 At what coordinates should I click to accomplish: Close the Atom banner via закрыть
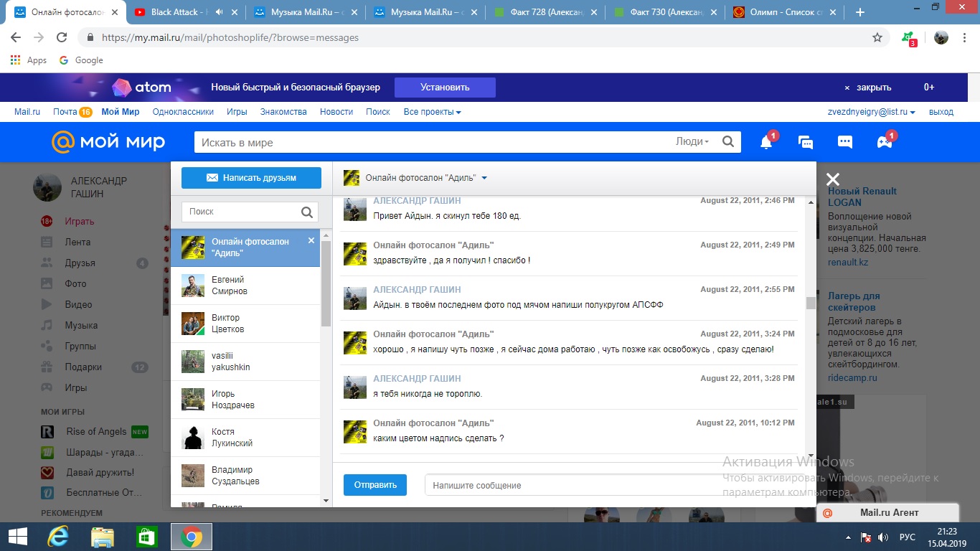[x=868, y=88]
